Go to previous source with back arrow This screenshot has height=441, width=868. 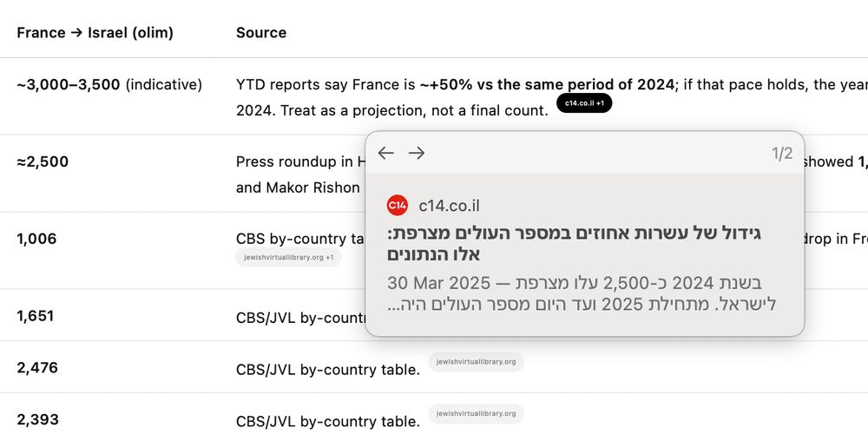tap(386, 154)
